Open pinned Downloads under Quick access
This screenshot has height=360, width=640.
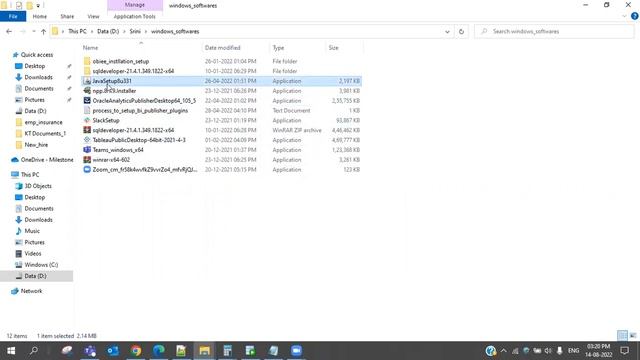tap(38, 77)
